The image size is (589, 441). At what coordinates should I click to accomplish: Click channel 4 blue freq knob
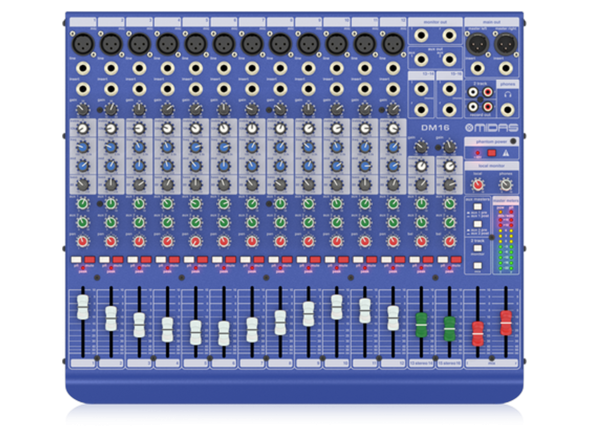pos(168,147)
